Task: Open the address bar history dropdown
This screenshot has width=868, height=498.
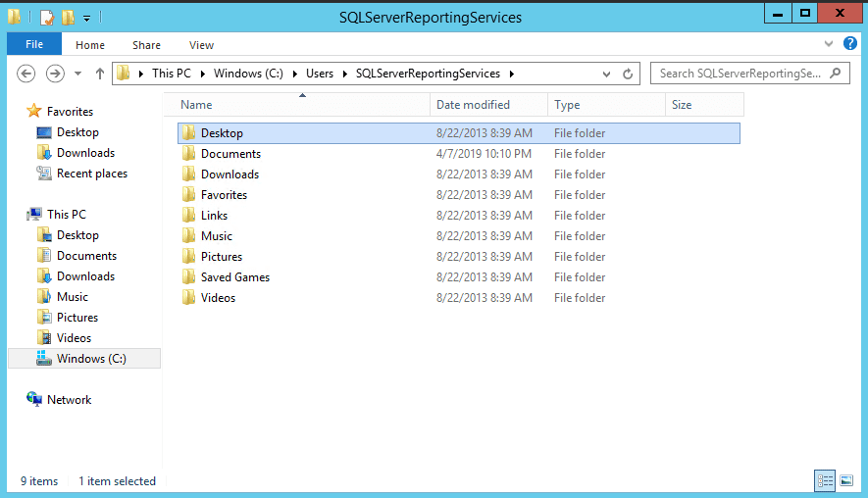Action: pyautogui.click(x=607, y=75)
